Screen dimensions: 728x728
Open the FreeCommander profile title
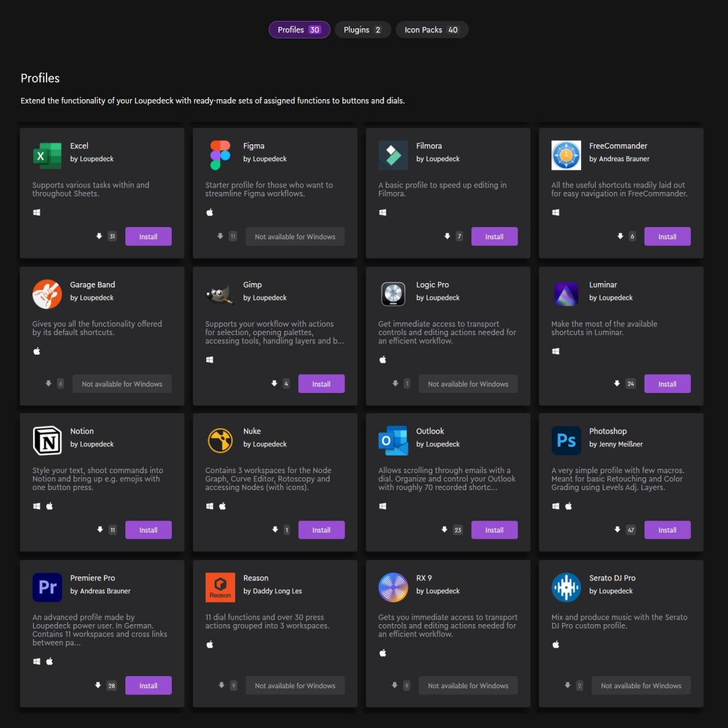click(618, 146)
